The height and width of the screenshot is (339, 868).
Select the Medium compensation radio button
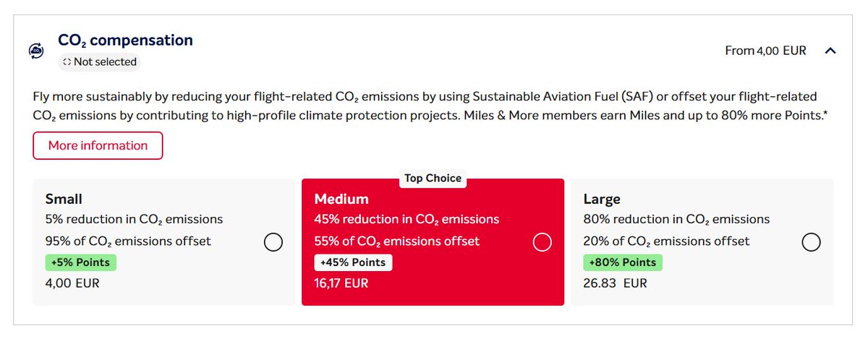click(x=542, y=242)
